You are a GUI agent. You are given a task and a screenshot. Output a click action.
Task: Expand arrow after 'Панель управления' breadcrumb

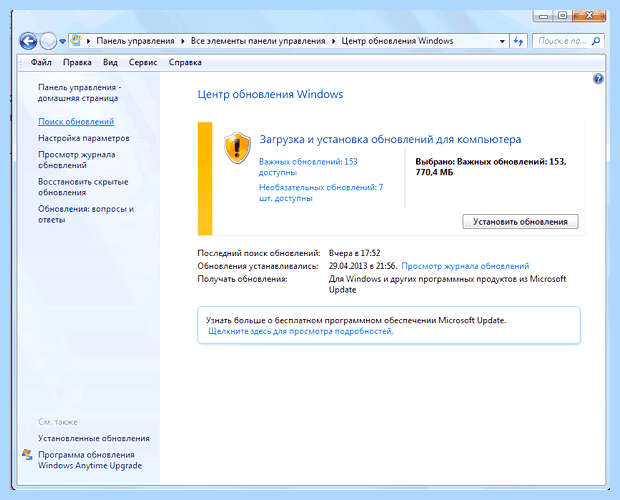coord(183,41)
